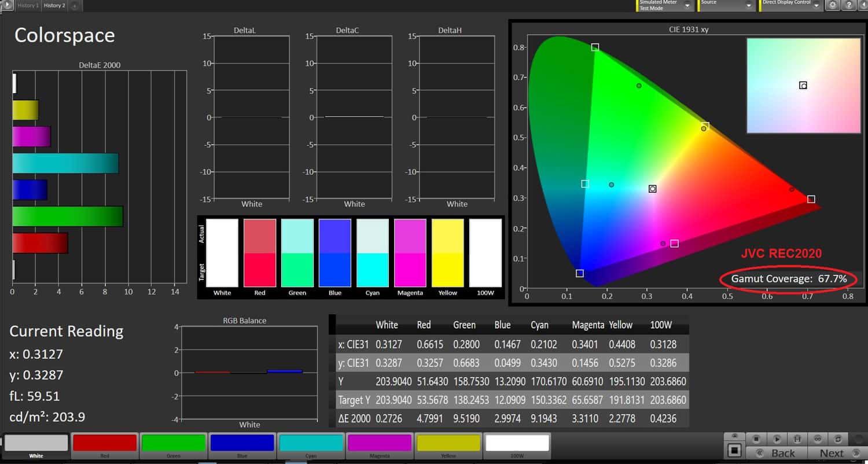The height and width of the screenshot is (464, 868).
Task: Click the play icon to read single
Action: 777,439
